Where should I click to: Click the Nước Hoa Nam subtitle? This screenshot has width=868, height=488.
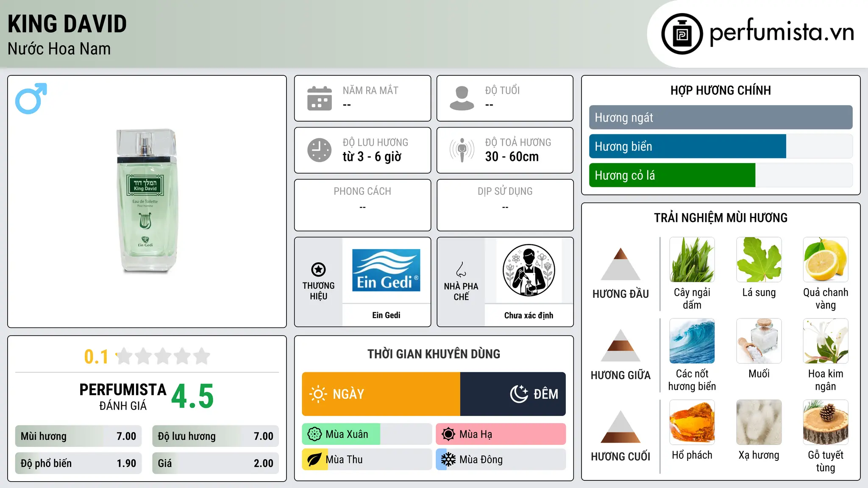coord(59,49)
